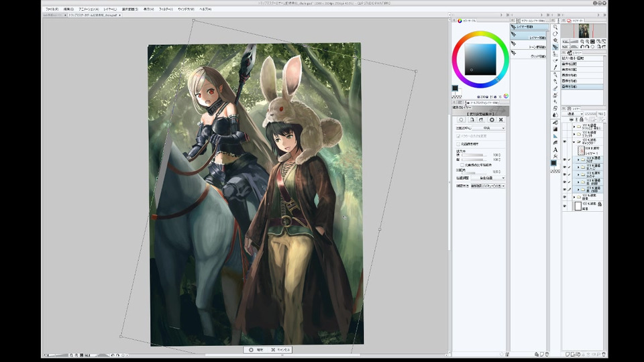Hide the 背景 folder with its eye icon
This screenshot has width=644, height=362.
tap(565, 197)
